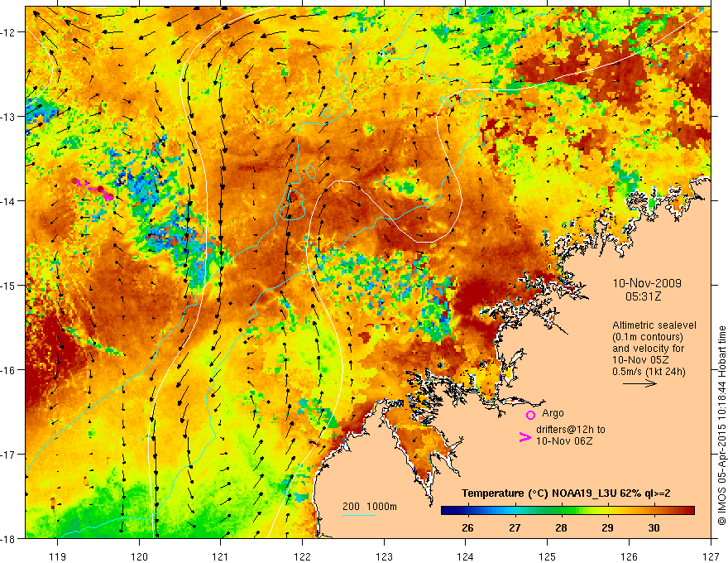Screen dimensions: 728x563
Task: Click the 26 tick on color bar
Action: [x=468, y=527]
